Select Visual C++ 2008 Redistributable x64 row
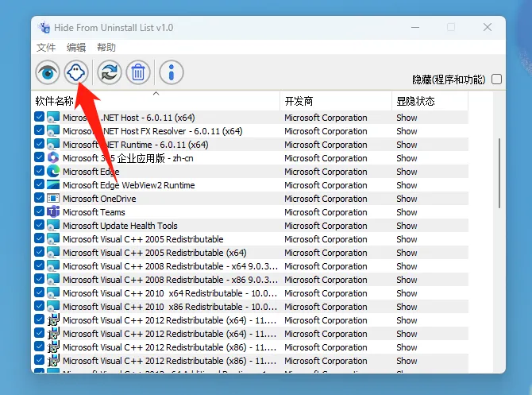532x395 pixels. (x=250, y=266)
